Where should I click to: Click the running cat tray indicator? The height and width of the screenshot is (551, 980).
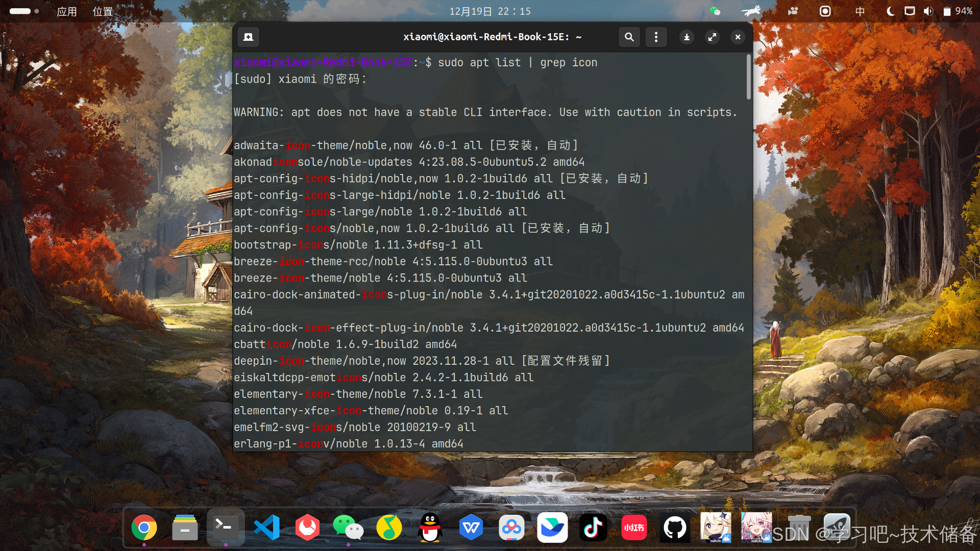[751, 11]
